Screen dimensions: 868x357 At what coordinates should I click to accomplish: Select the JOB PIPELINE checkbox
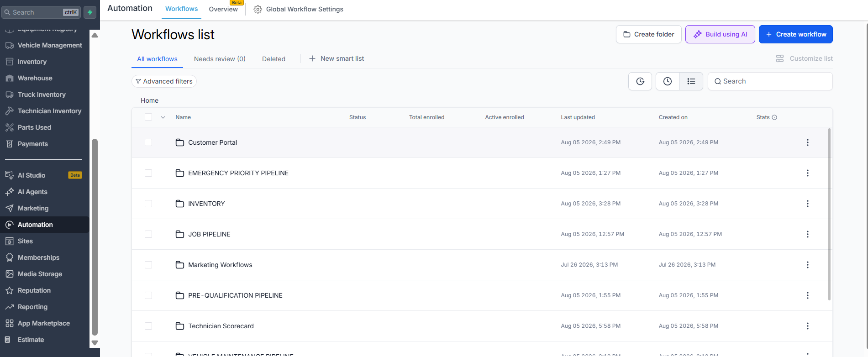pos(148,234)
